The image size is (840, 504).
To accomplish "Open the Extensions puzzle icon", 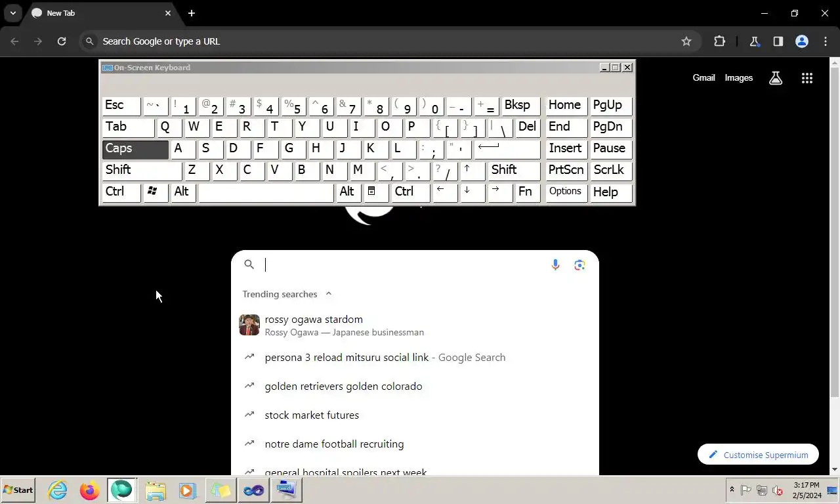I will (719, 41).
